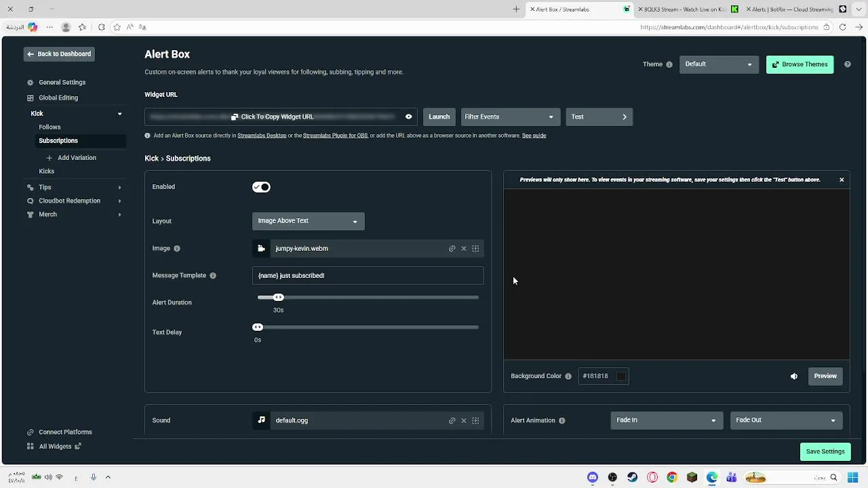868x488 pixels.
Task: Remove the jumpy-kevin.webm image with its X icon
Action: (x=464, y=249)
